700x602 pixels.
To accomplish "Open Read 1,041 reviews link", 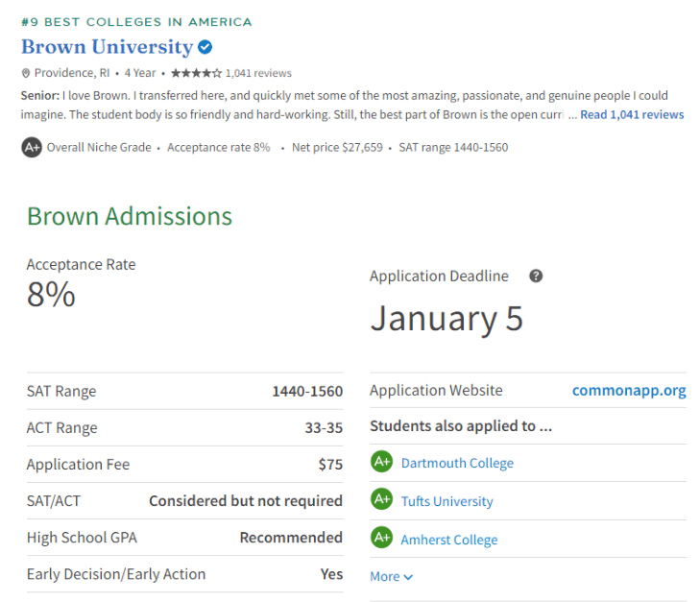I will coord(632,114).
